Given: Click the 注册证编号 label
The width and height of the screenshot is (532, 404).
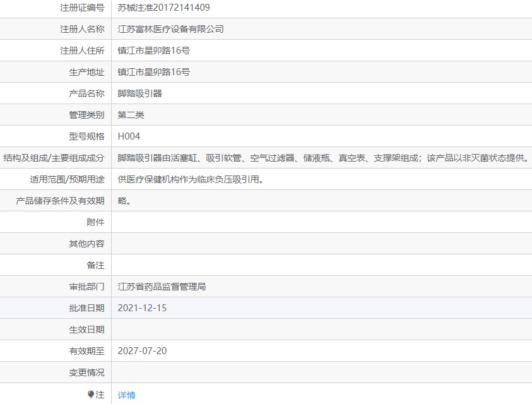Looking at the screenshot, I should pyautogui.click(x=83, y=8).
